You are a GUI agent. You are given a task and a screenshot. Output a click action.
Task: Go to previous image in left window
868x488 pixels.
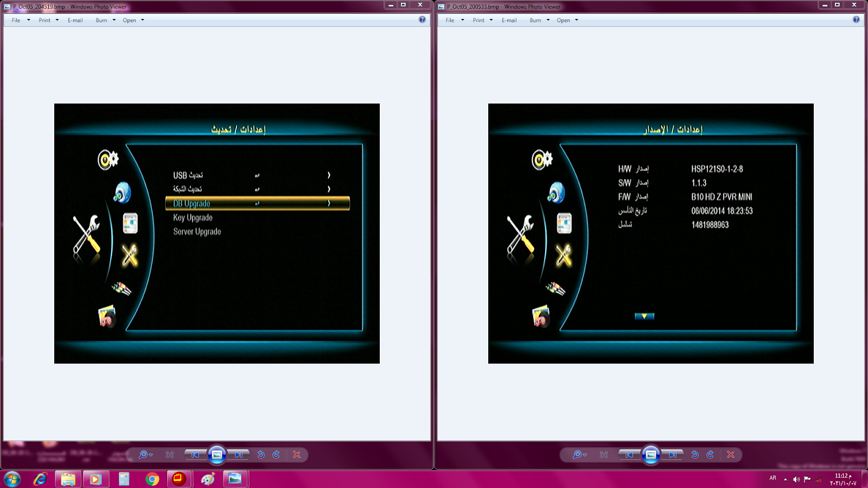click(x=195, y=454)
